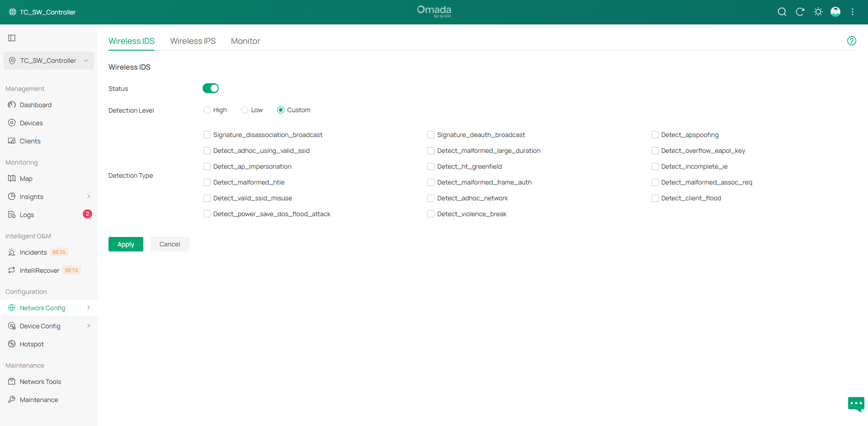Check Signature_deauth_broadcast
Screen dimensions: 868x426
click(x=431, y=135)
